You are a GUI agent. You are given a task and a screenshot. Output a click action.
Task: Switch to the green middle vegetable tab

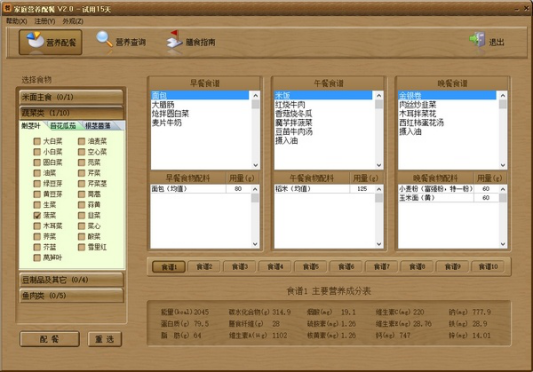63,126
